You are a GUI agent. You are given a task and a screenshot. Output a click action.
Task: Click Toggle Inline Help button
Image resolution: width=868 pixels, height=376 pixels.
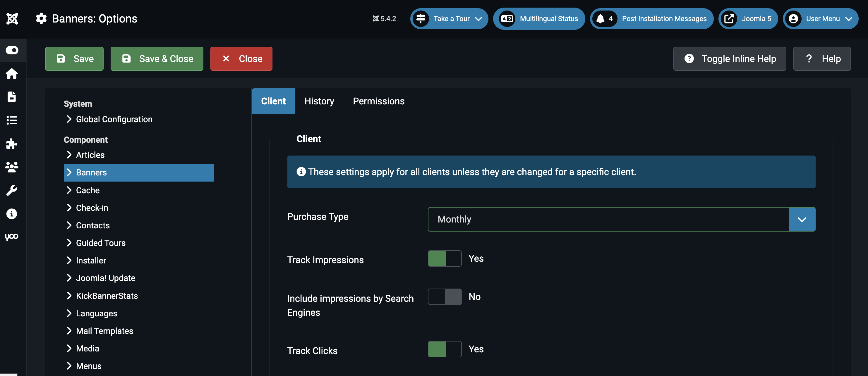tap(730, 59)
